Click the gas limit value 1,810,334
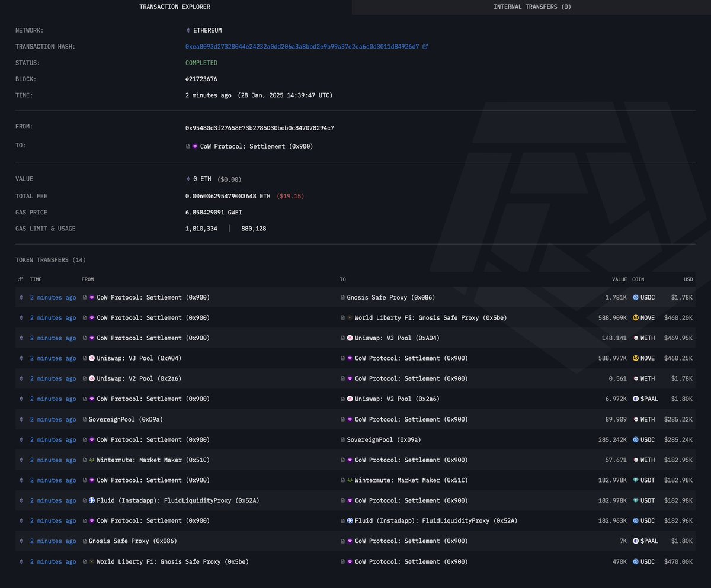This screenshot has width=711, height=588. click(x=201, y=229)
